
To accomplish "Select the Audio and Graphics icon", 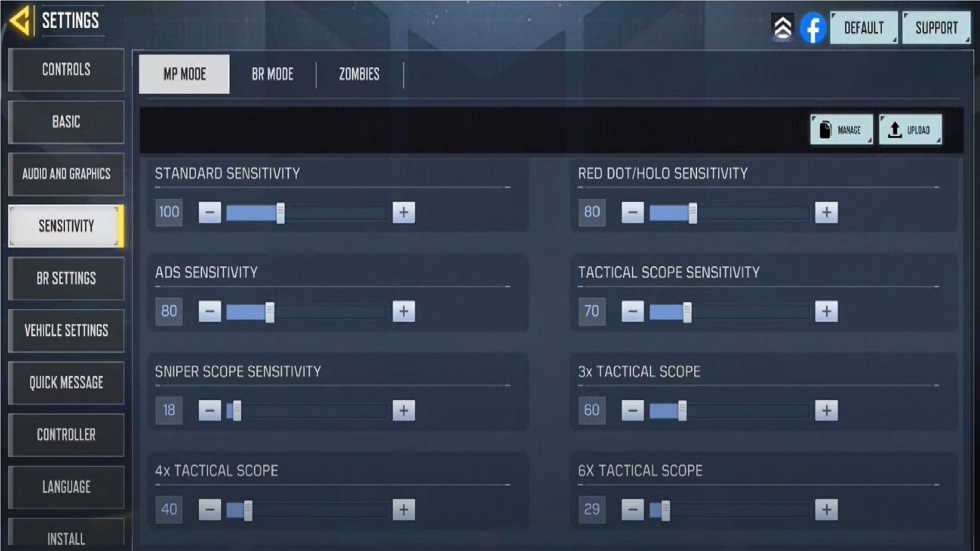I will tap(65, 173).
